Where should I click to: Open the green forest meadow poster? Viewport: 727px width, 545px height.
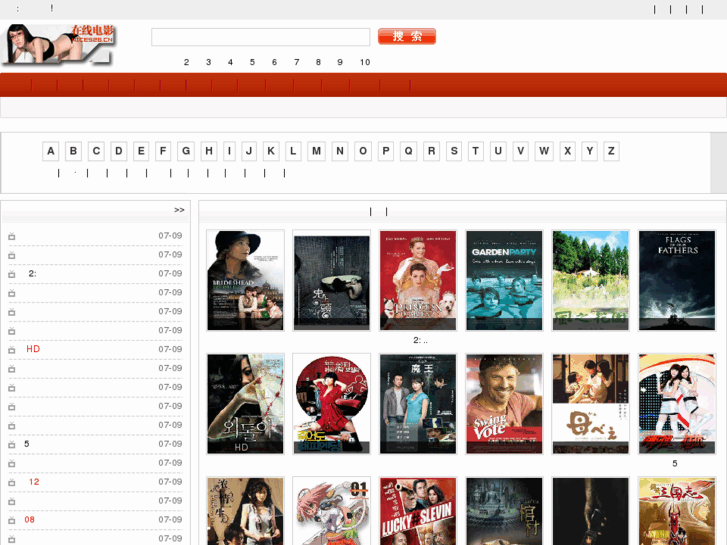pyautogui.click(x=590, y=281)
